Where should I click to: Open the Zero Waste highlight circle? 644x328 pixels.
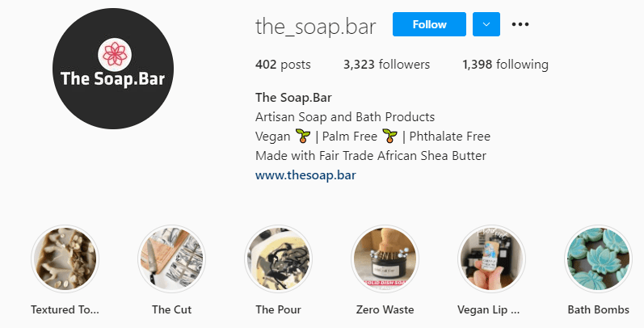coord(385,259)
